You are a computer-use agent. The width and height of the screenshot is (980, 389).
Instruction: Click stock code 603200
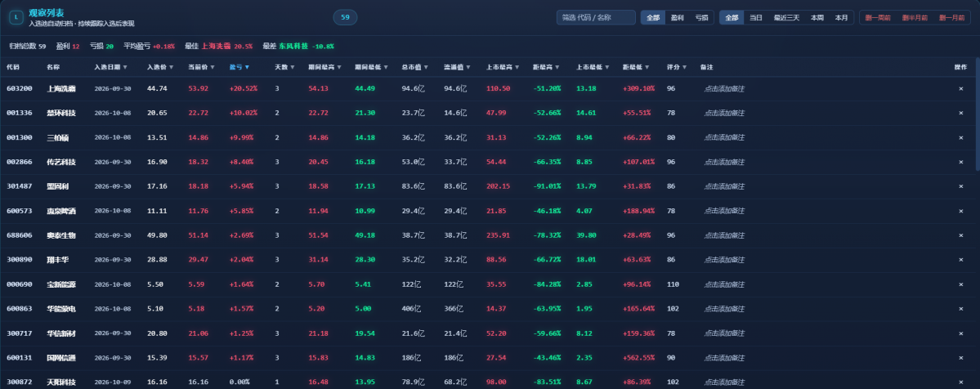[20, 89]
